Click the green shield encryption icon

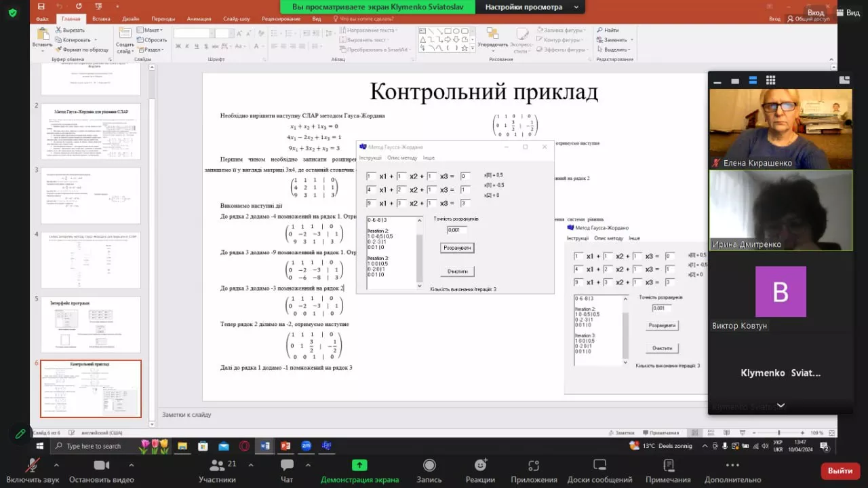[12, 13]
